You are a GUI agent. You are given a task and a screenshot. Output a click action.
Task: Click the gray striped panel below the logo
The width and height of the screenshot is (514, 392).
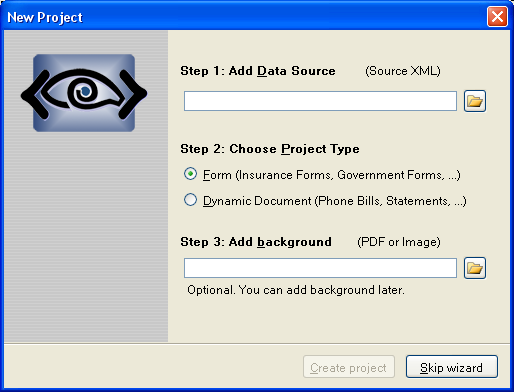pyautogui.click(x=86, y=237)
